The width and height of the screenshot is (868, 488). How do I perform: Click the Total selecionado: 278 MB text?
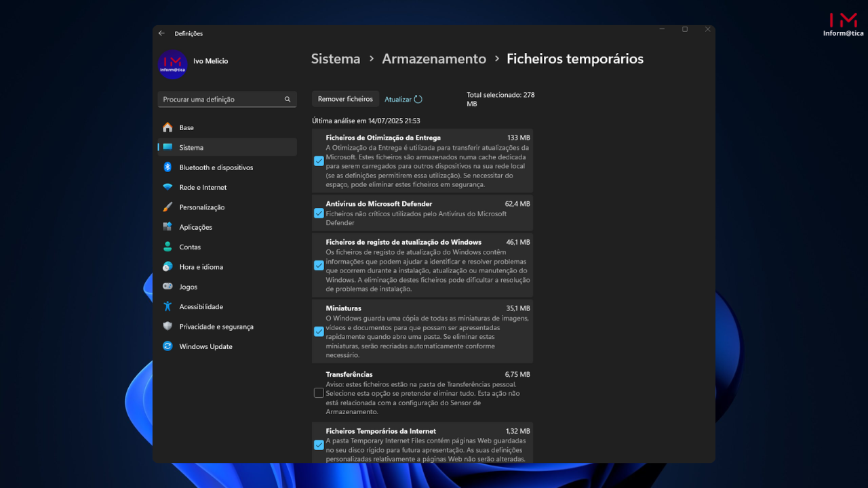(x=500, y=99)
